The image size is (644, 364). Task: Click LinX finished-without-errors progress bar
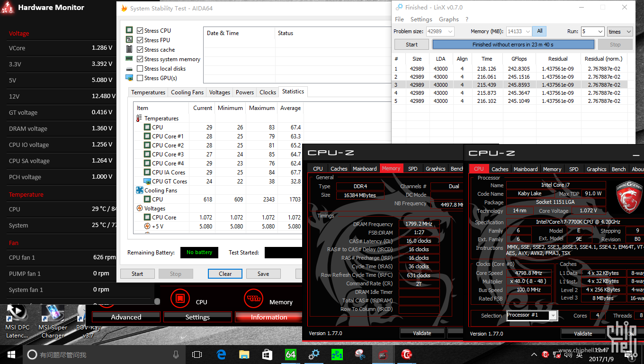(513, 45)
